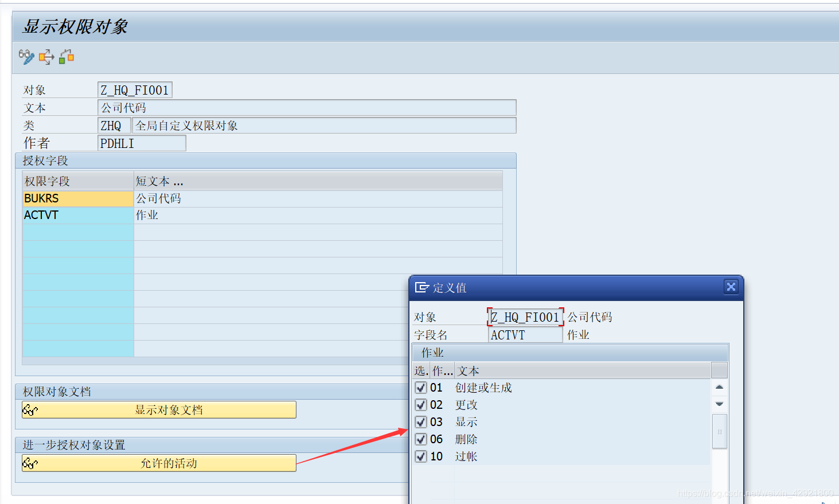Click the glasses icon on 显示对象文档 button

pyautogui.click(x=30, y=410)
